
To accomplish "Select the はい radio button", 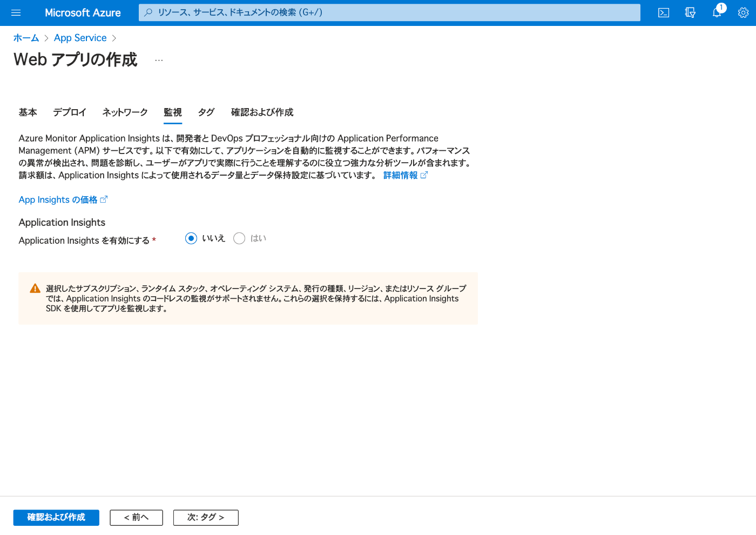I will tap(239, 238).
